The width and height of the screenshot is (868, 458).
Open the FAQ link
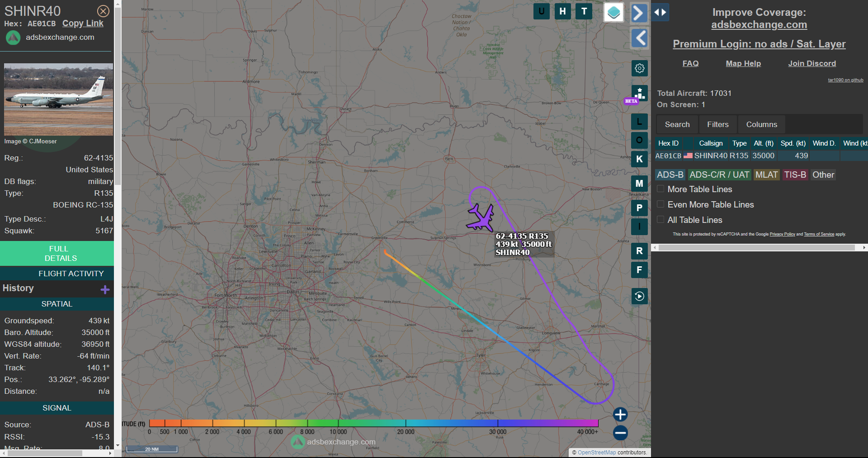coord(690,63)
